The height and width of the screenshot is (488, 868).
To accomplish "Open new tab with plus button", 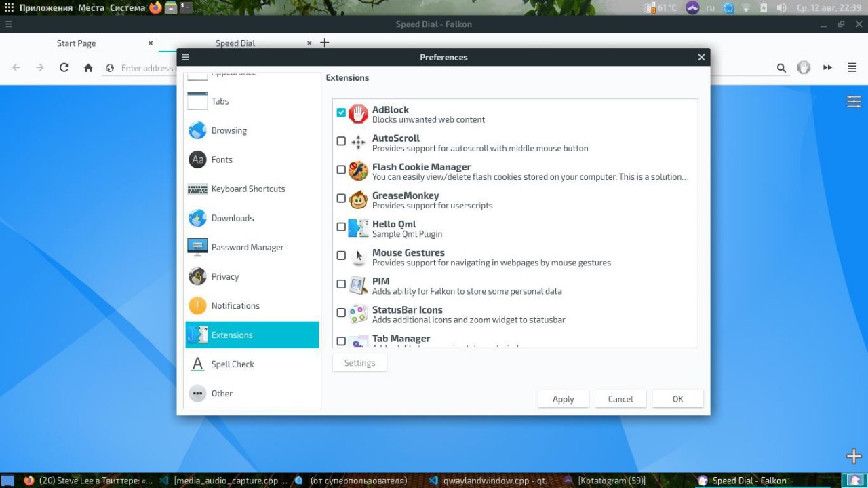I will tap(324, 43).
